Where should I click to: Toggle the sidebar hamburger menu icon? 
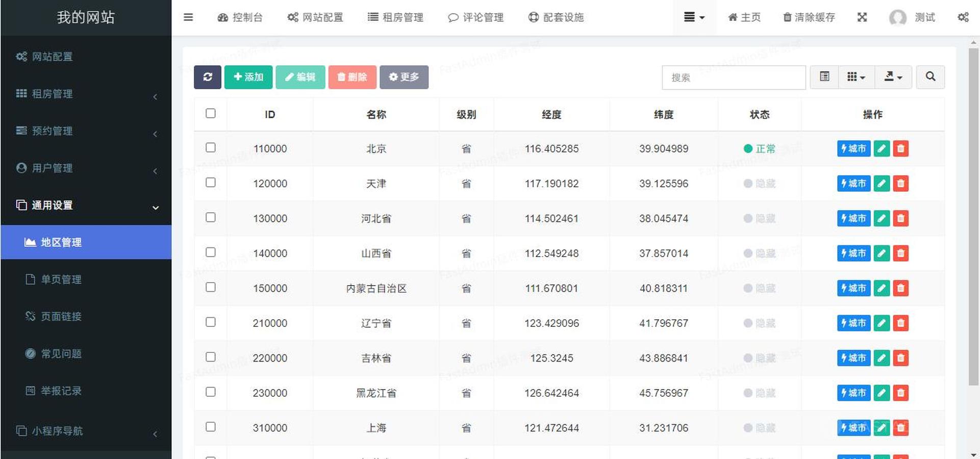point(188,17)
